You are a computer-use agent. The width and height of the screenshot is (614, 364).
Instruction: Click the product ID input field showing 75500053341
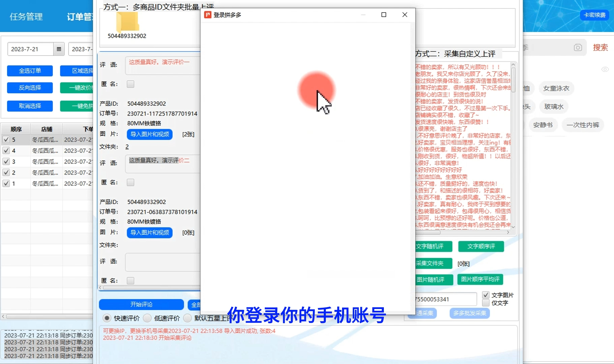point(446,299)
